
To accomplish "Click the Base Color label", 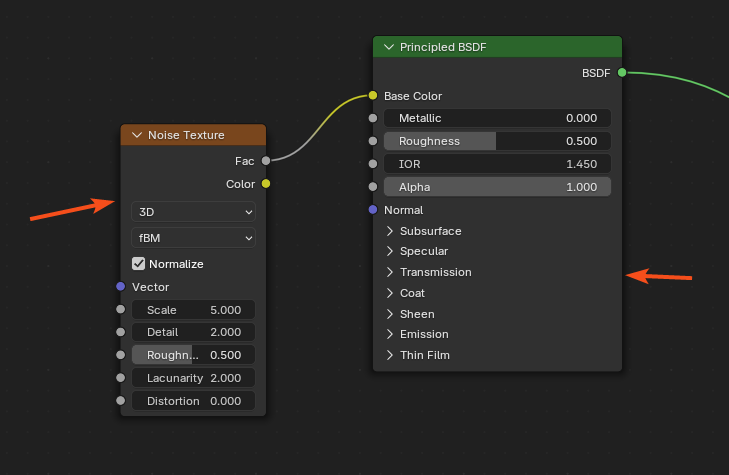I will (x=413, y=96).
